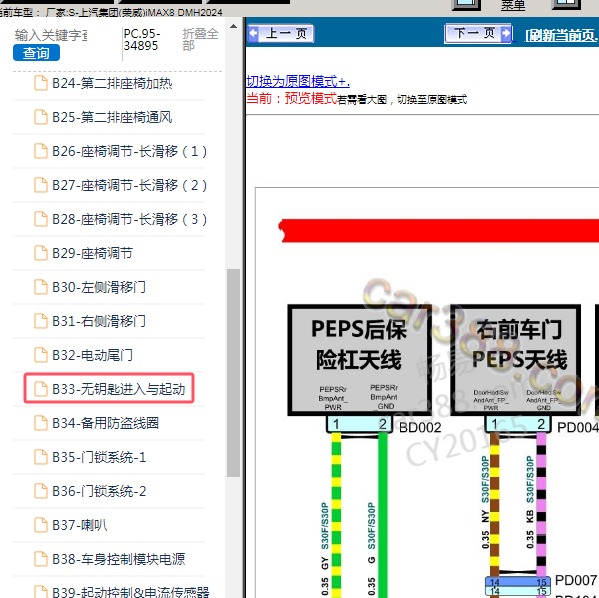Click connector label PD004

tap(578, 428)
